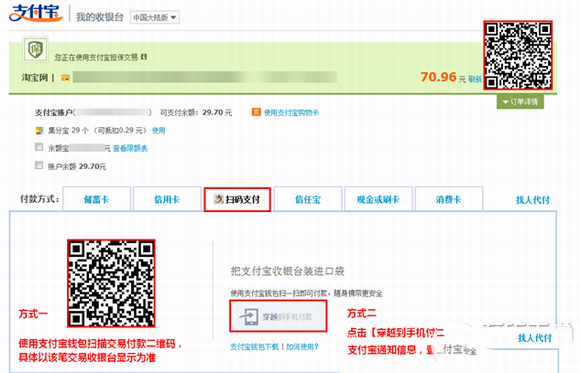Image resolution: width=580 pixels, height=373 pixels.
Task: Click the orange card icon beside 淘宝网
Action: [x=65, y=78]
